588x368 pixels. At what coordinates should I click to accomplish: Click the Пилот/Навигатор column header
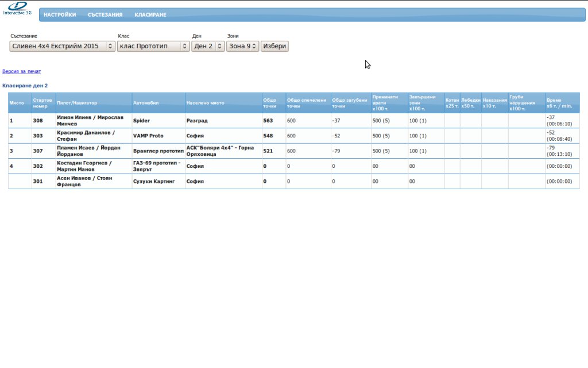(x=77, y=103)
